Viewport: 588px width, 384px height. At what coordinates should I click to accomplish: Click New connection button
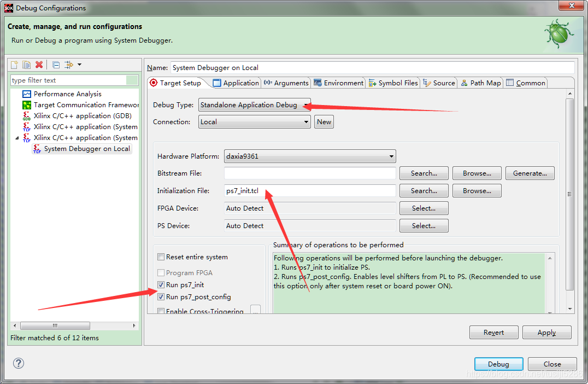(x=324, y=121)
